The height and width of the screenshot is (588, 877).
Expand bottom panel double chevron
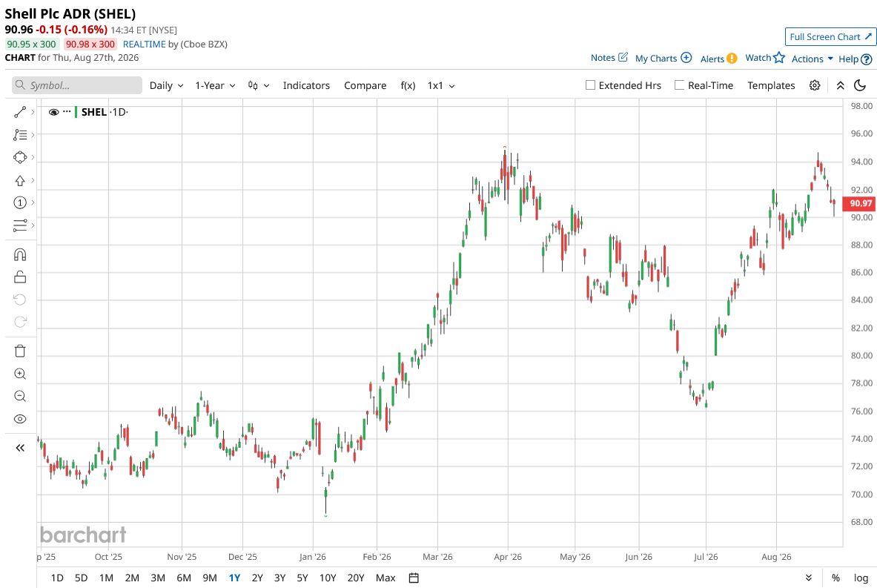(809, 578)
